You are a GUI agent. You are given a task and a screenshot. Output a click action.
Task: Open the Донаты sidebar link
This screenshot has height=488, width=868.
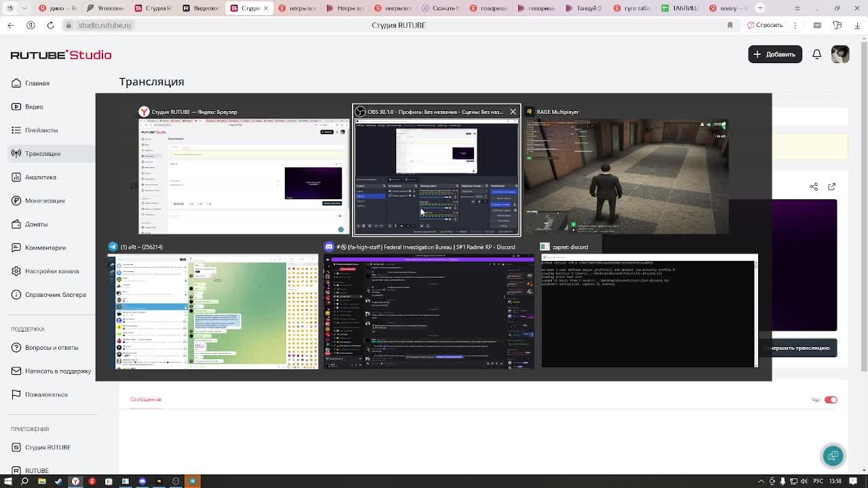(x=29, y=224)
